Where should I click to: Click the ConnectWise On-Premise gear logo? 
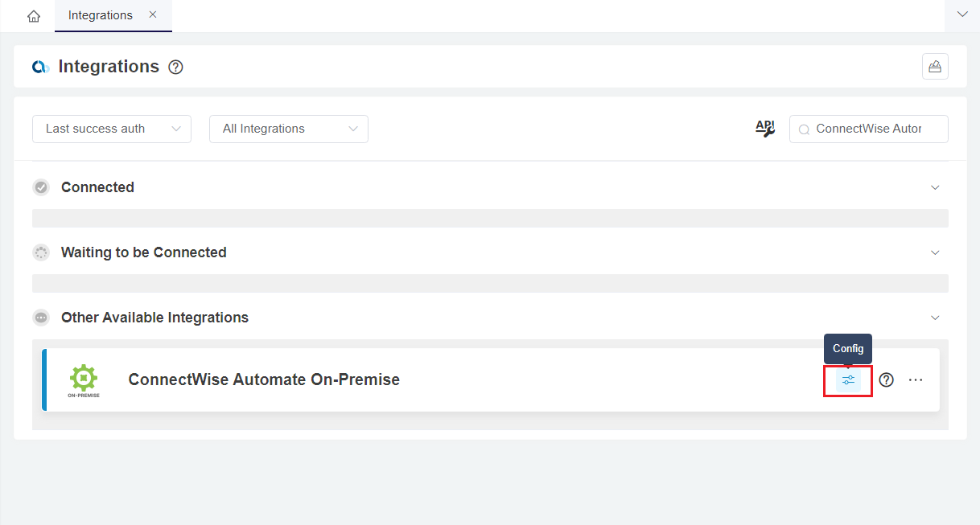click(84, 379)
